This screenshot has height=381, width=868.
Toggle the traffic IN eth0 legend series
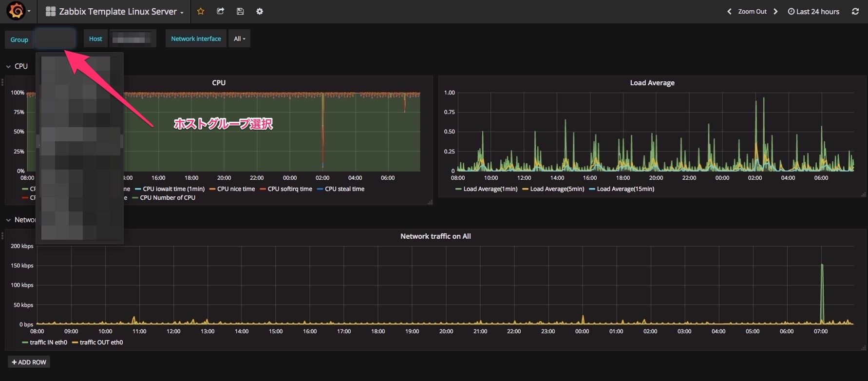click(48, 343)
